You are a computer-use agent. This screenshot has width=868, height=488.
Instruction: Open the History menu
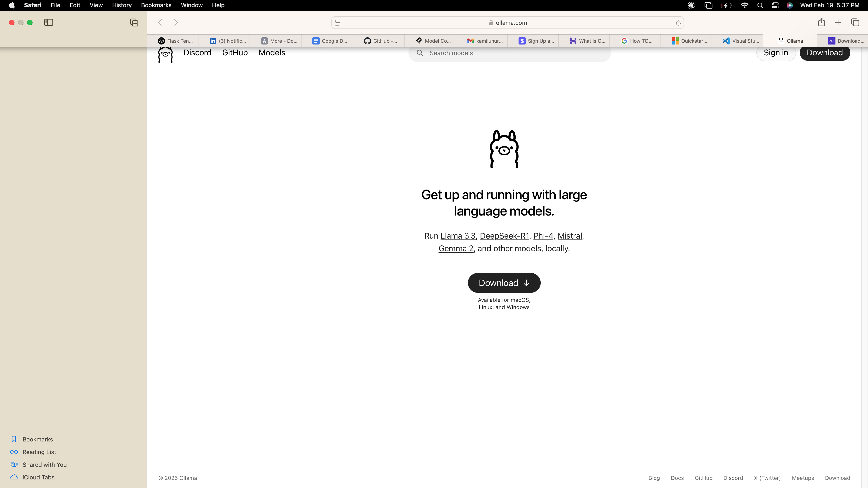point(122,5)
